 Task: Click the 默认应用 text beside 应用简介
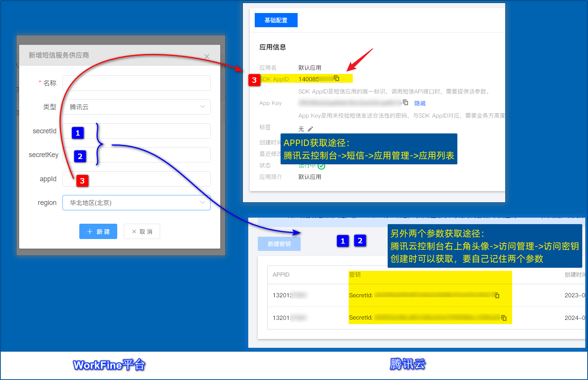tap(310, 177)
